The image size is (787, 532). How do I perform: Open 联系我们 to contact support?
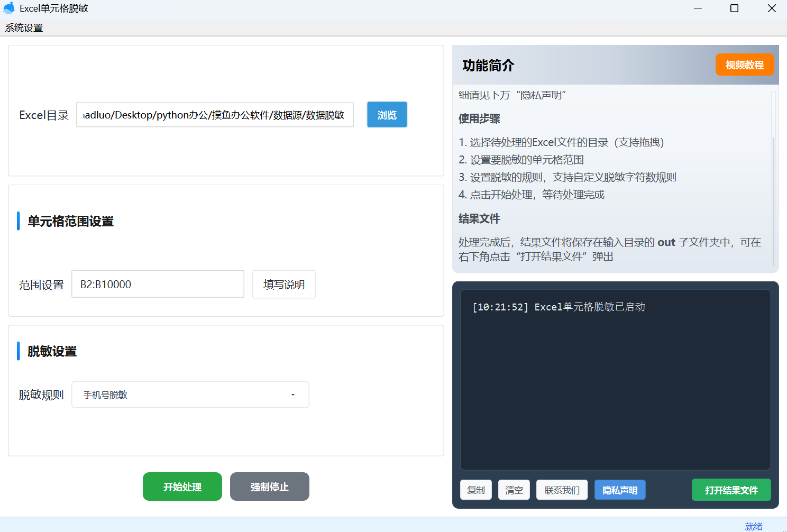562,490
